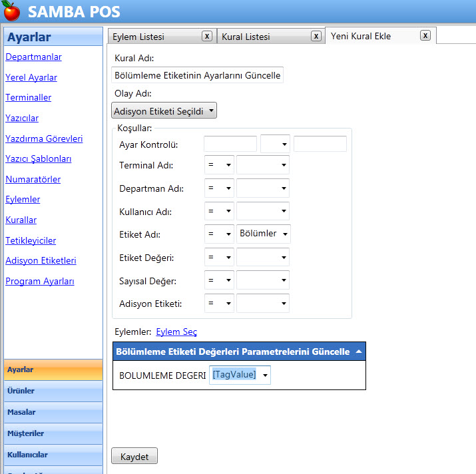Image resolution: width=476 pixels, height=474 pixels.
Task: Open the Olay Adı dropdown
Action: (x=164, y=111)
